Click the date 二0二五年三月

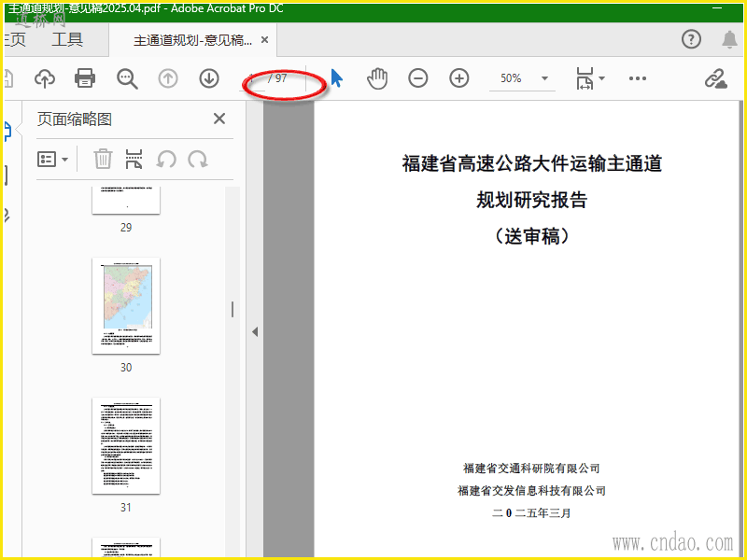531,513
